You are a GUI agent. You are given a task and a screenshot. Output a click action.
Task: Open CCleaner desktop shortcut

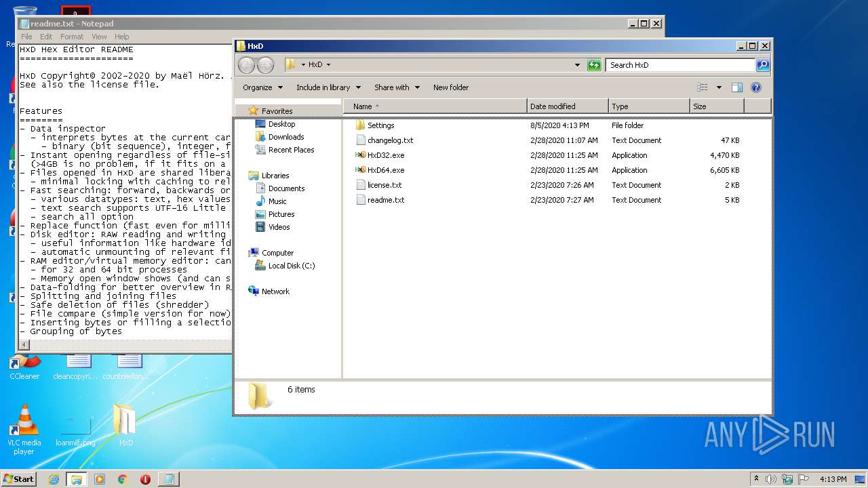[24, 367]
